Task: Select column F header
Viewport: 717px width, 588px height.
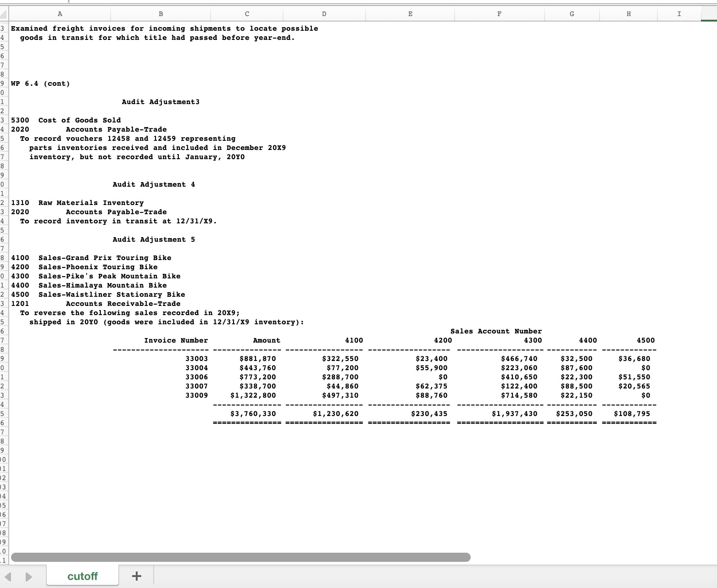Action: tap(499, 13)
